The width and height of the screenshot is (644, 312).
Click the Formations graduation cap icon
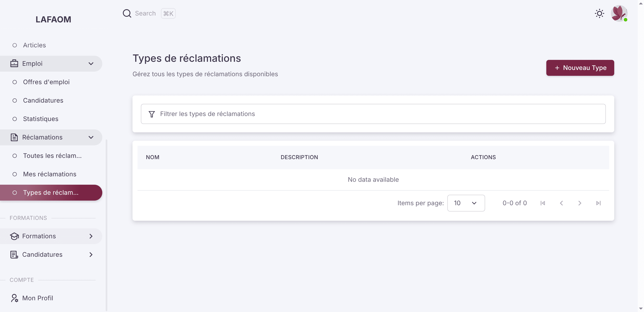click(x=14, y=236)
